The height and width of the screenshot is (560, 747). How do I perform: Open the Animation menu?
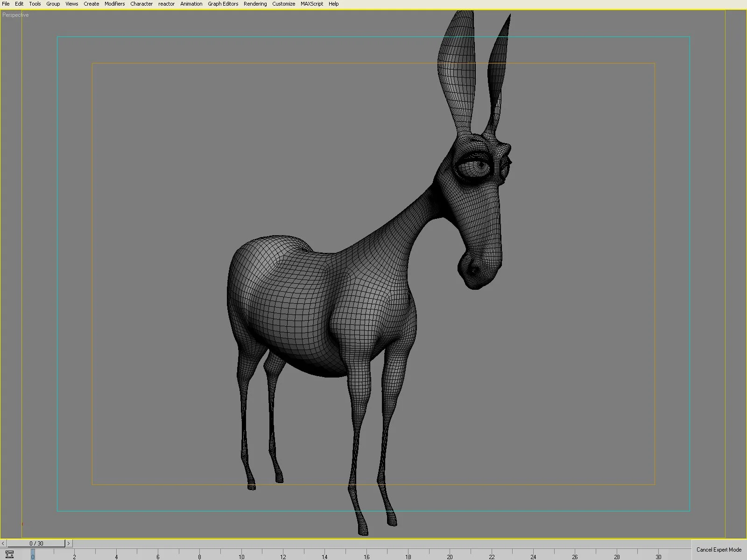pos(191,4)
